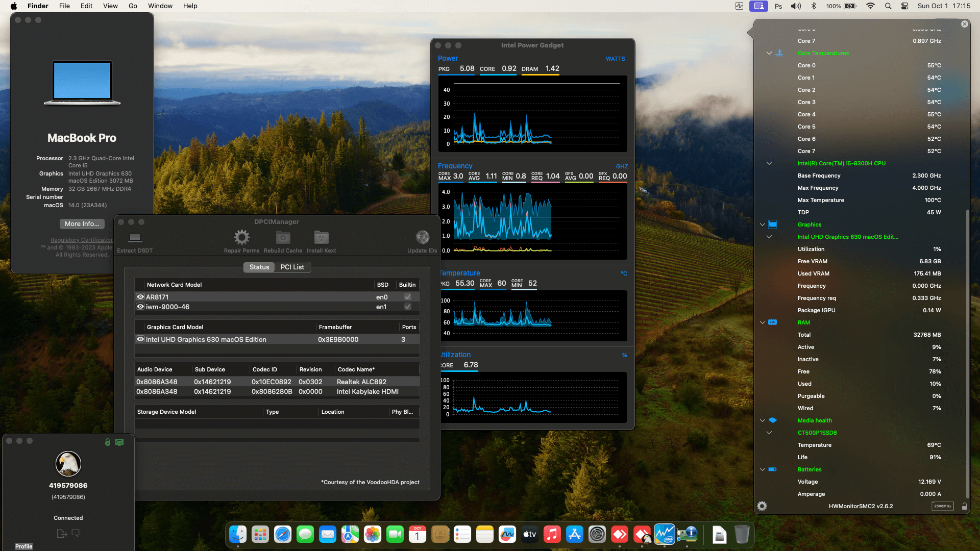
Task: Open the Window menu
Action: (x=160, y=6)
